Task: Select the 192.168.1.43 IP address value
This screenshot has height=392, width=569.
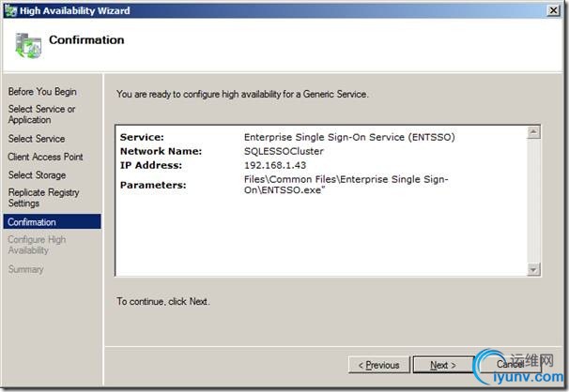Action: tap(275, 165)
